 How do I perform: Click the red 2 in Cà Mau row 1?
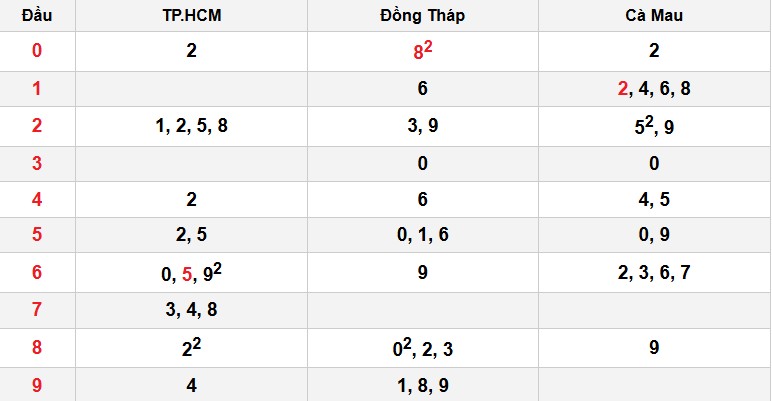coord(624,89)
